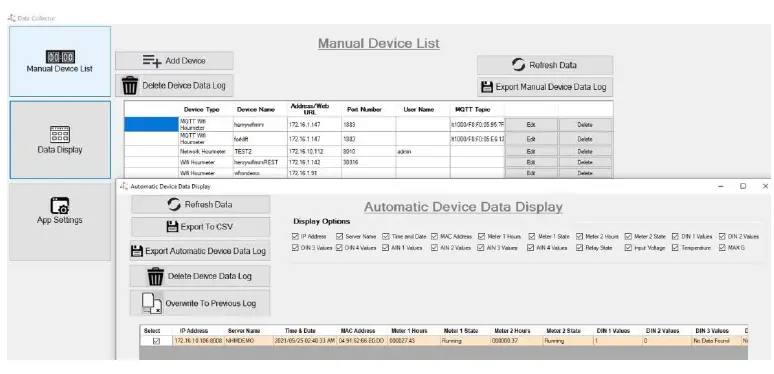Click floppy disk icon of Export To CSV

[172, 226]
